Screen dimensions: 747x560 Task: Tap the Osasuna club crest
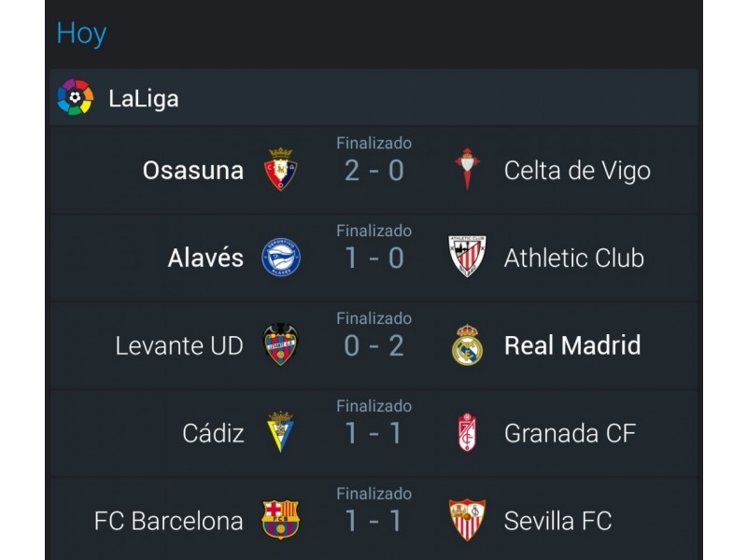click(281, 170)
